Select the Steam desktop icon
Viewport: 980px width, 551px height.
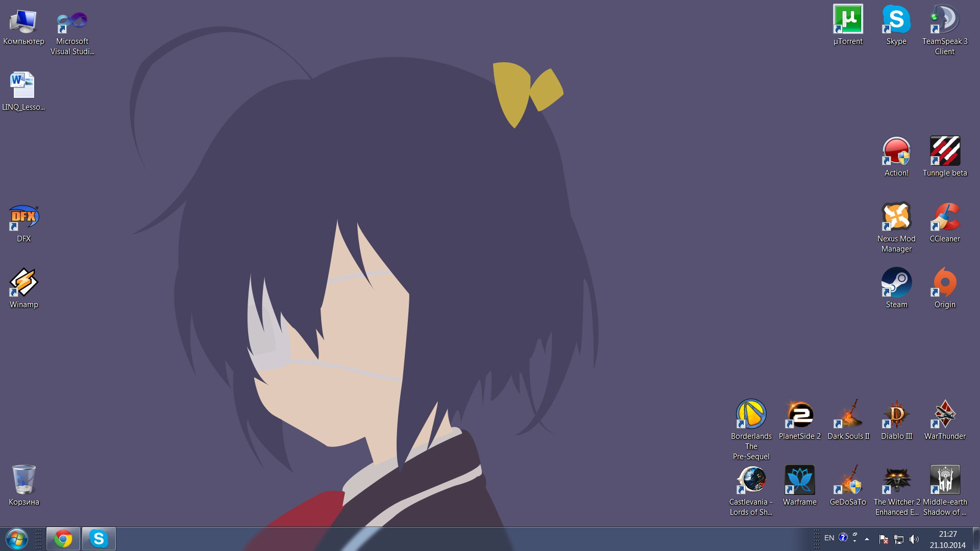[x=896, y=283]
